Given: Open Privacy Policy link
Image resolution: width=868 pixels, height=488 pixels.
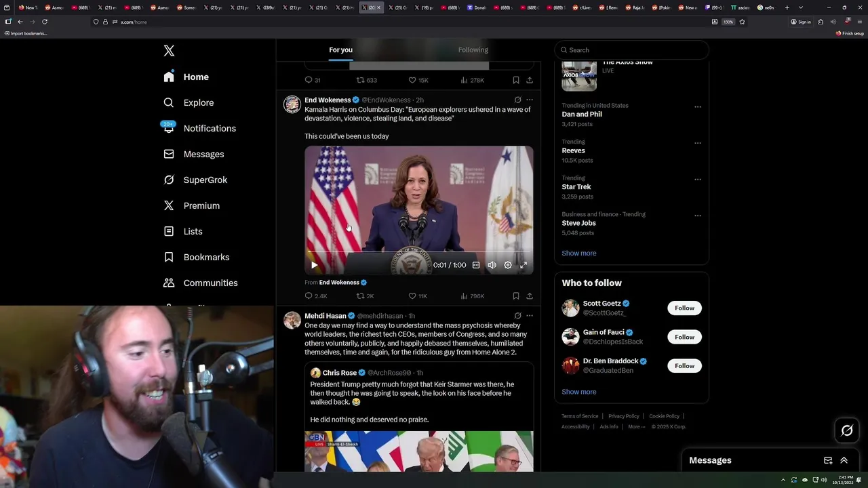Looking at the screenshot, I should point(624,416).
